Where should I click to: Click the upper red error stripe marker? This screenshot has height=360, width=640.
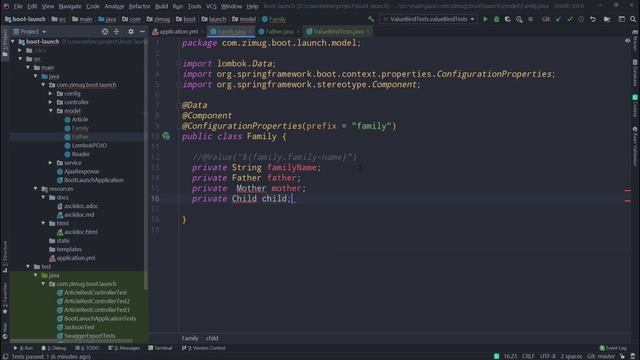627,190
